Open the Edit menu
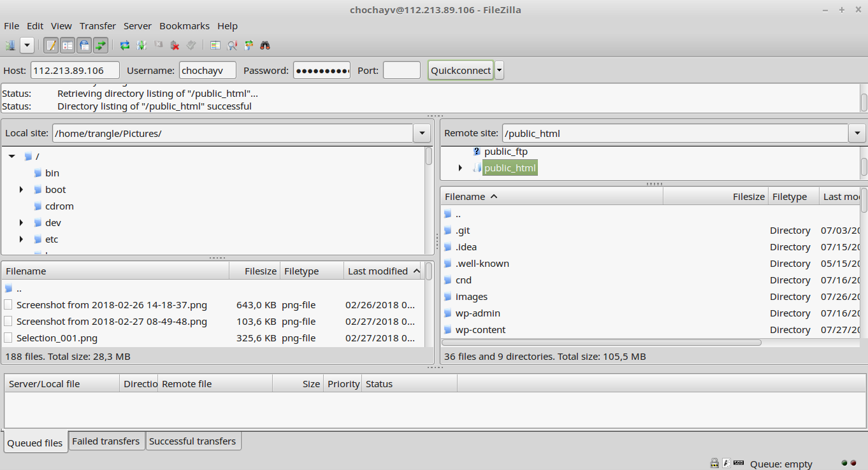This screenshot has width=868, height=470. point(35,26)
